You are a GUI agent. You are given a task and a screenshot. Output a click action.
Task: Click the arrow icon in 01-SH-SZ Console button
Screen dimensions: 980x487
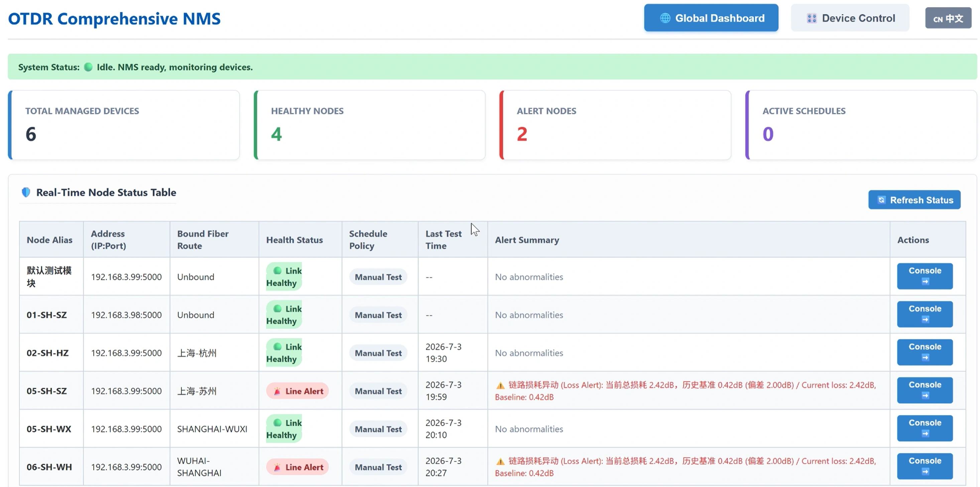(925, 320)
